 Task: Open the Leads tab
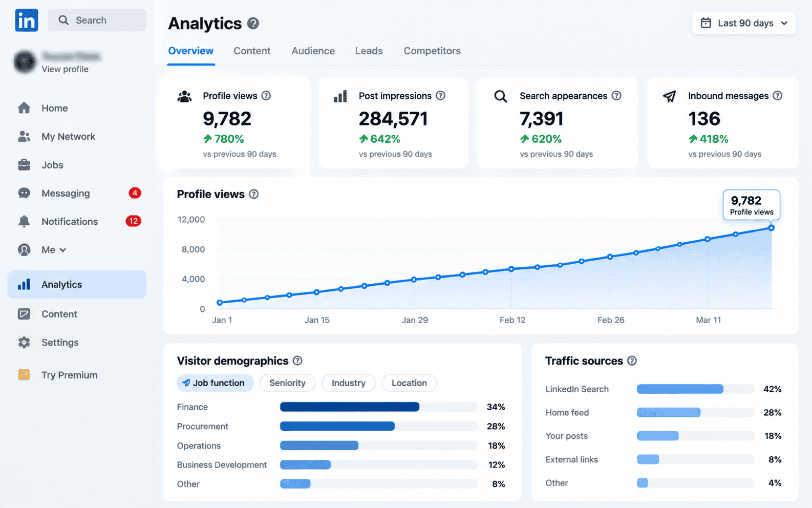coord(369,51)
